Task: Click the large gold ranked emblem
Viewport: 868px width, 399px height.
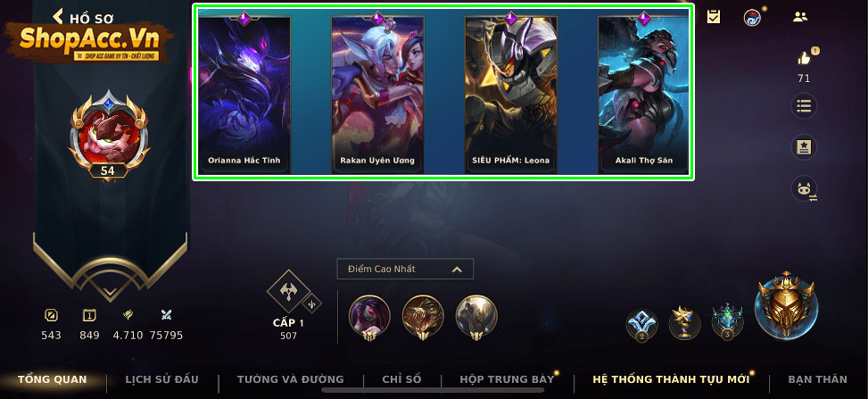Action: (x=786, y=305)
